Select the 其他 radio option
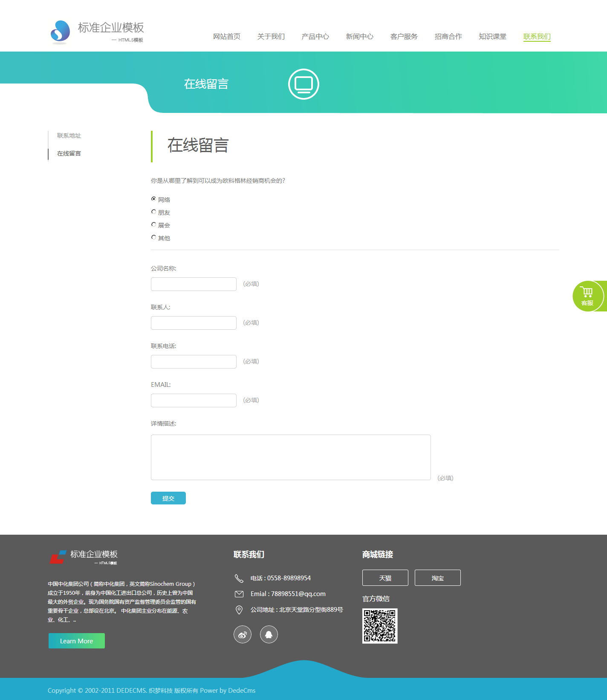 [154, 237]
